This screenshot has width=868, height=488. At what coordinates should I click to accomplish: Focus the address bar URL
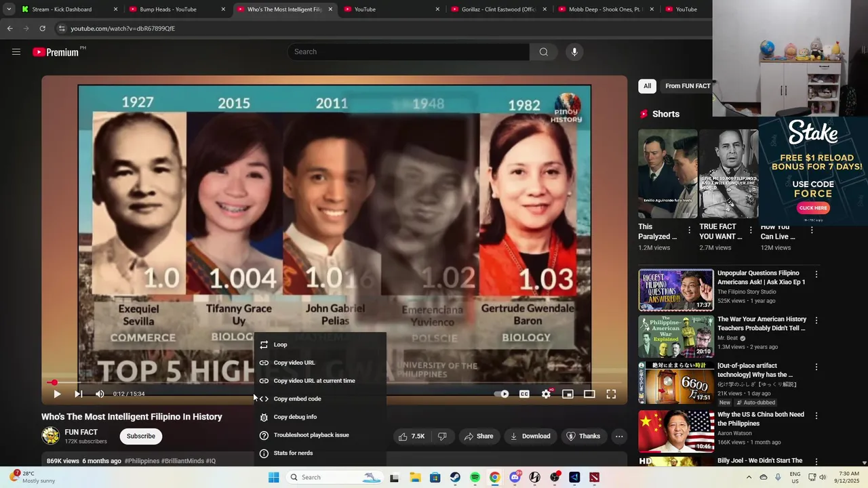(123, 28)
